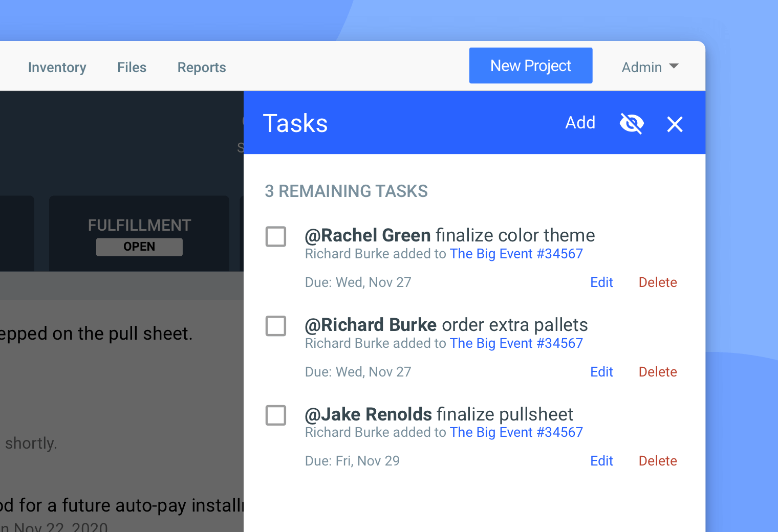Viewport: 778px width, 532px height.
Task: Click the @Richard Burke mention
Action: [x=371, y=325]
